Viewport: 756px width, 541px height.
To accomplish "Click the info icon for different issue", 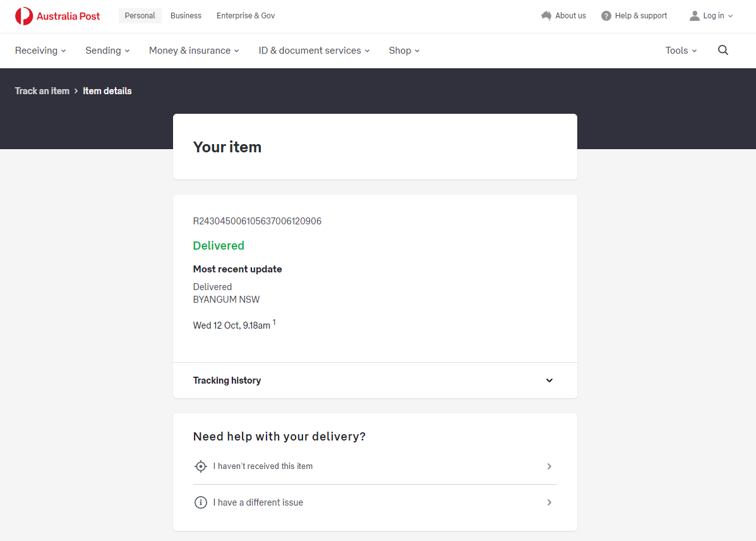I will (201, 502).
